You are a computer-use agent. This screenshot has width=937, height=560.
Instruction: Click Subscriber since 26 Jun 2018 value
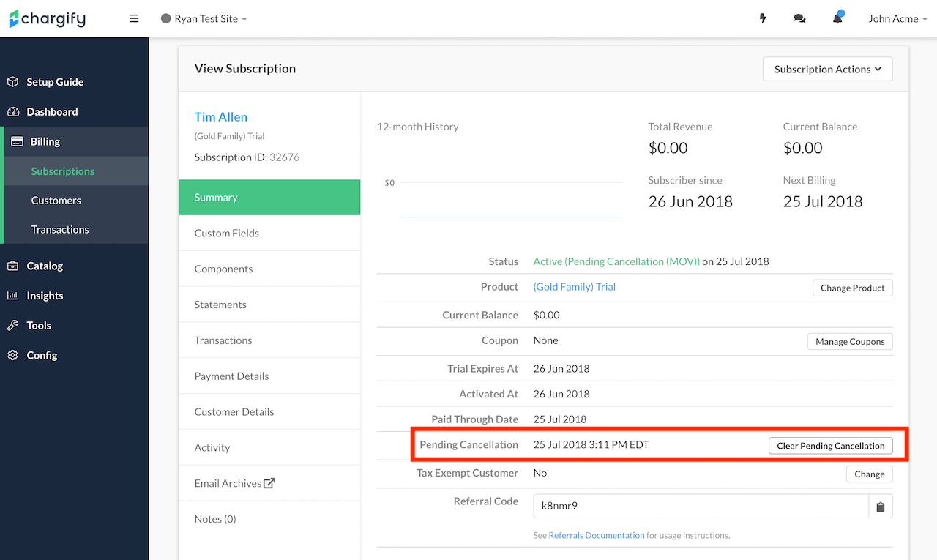[690, 201]
